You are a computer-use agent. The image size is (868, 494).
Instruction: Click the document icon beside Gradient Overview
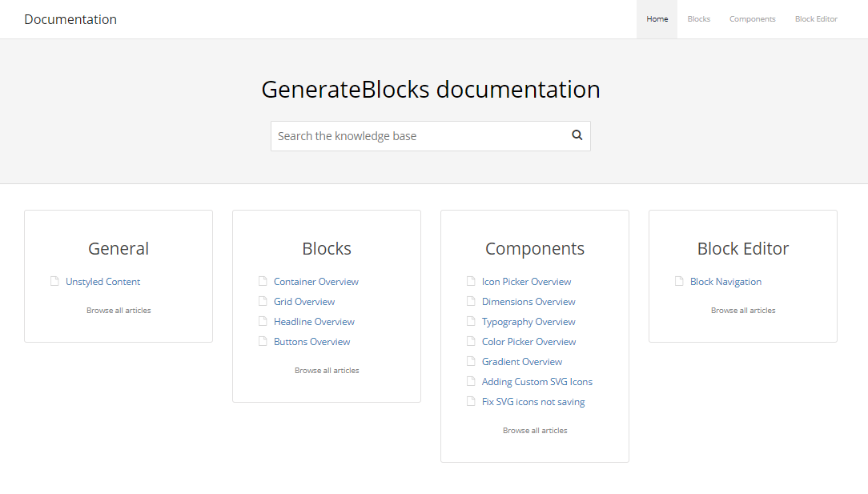click(469, 361)
